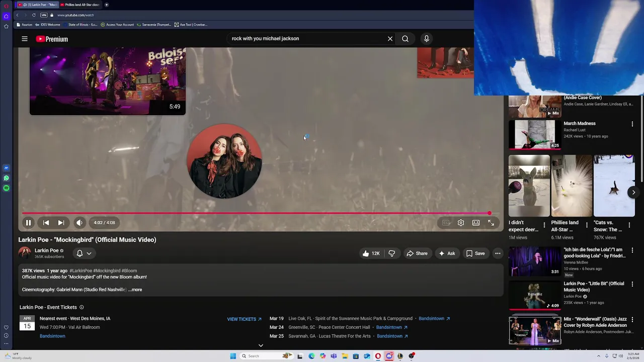This screenshot has height=362, width=644.
Task: Open a new browser tab with plus
Action: (x=107, y=5)
